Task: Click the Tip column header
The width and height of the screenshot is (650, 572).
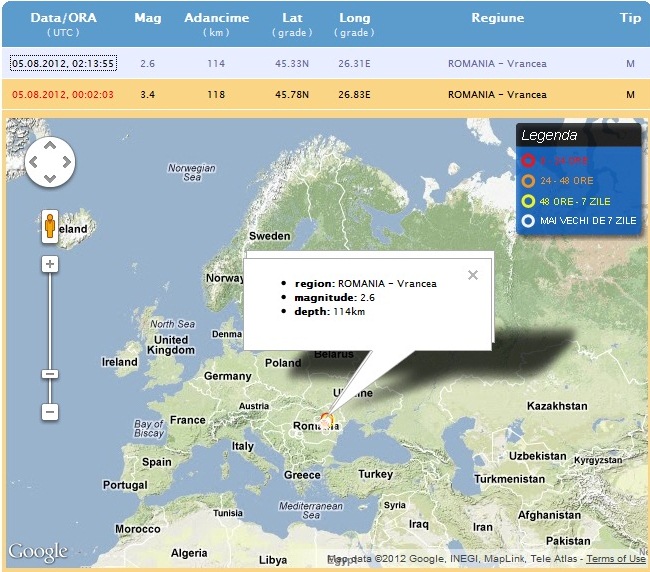Action: coord(631,18)
